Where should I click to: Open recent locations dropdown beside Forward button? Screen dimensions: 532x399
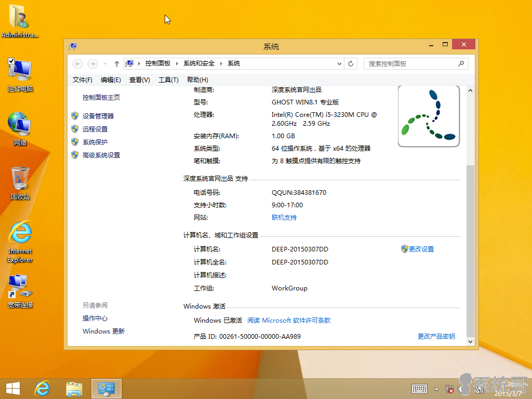[105, 64]
